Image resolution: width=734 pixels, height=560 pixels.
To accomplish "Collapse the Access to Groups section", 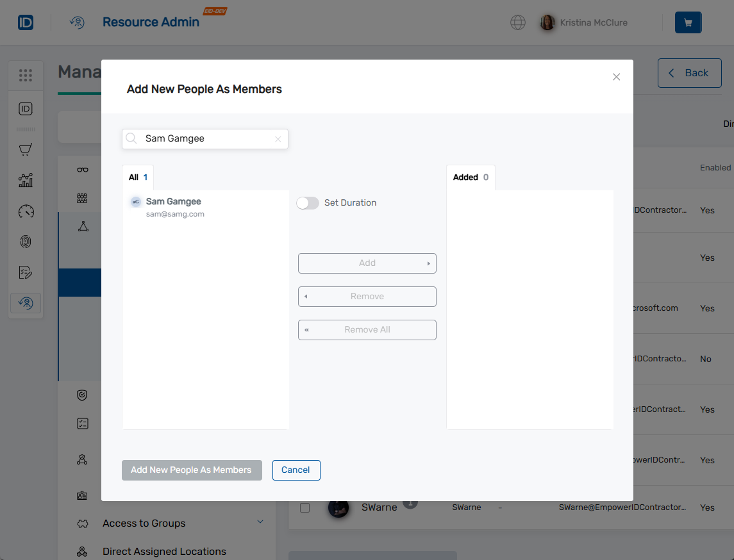I will coord(260,522).
